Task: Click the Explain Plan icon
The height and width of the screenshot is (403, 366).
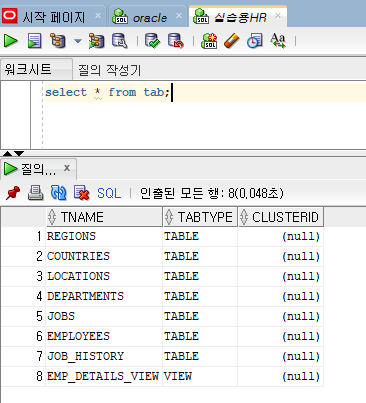Action: pyautogui.click(x=58, y=41)
